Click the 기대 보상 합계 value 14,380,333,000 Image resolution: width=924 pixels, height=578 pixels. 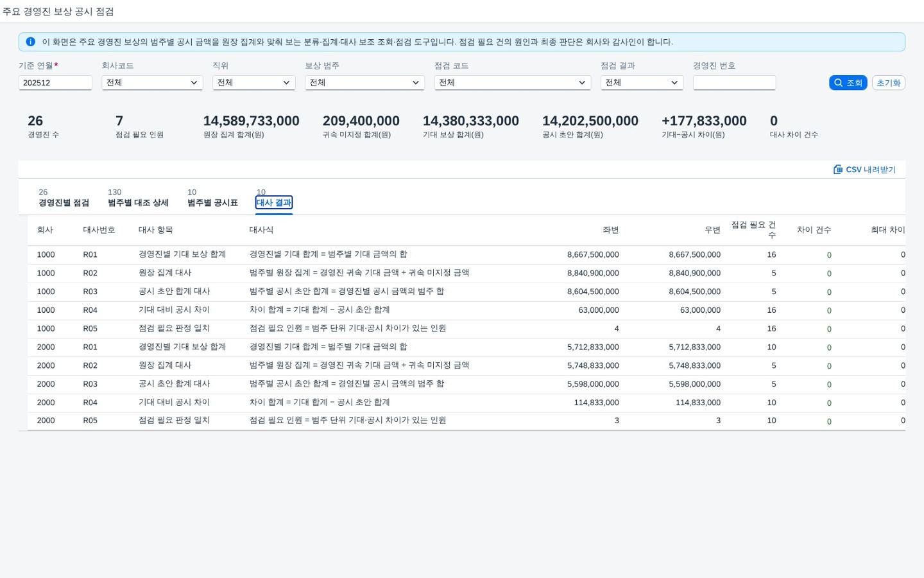pos(471,121)
